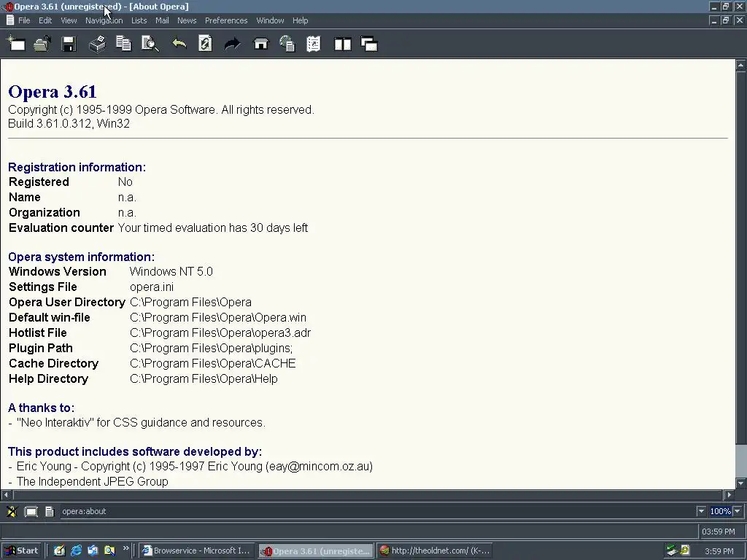Go to home page with house icon

coord(261,44)
